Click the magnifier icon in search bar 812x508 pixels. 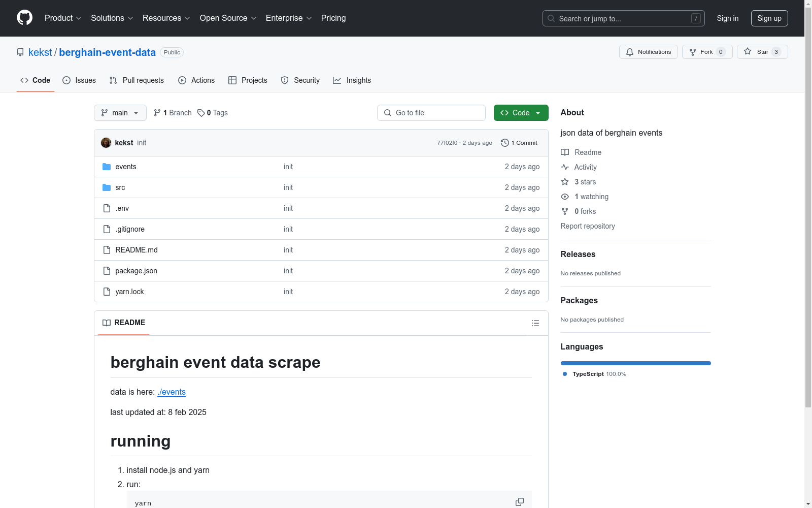coord(551,18)
